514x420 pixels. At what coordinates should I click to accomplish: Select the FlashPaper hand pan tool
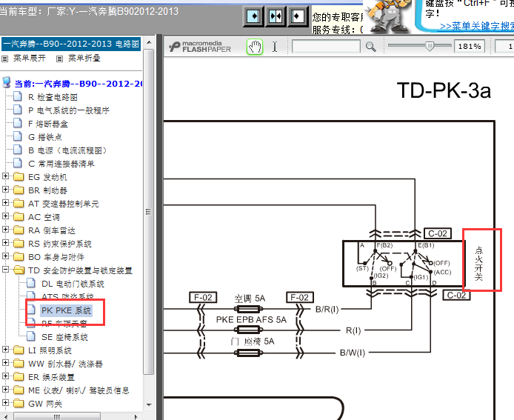(255, 47)
